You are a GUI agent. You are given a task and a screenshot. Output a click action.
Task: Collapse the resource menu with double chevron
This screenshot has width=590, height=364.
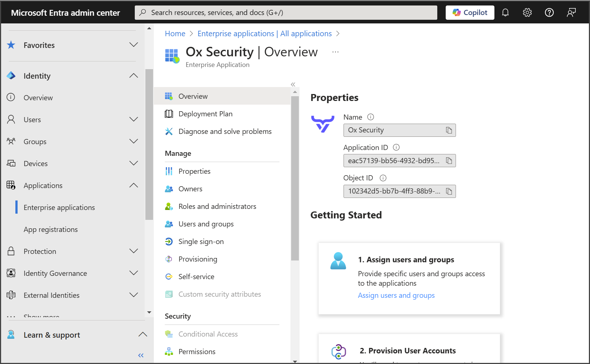[293, 85]
